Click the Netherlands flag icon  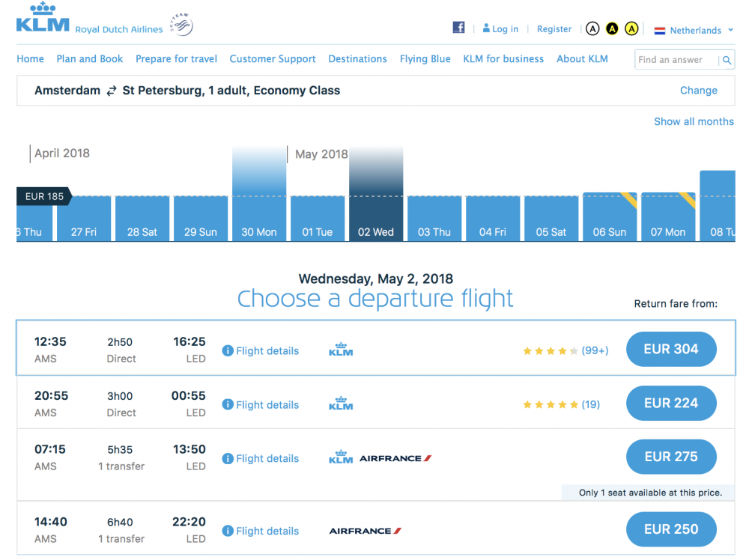(x=660, y=31)
